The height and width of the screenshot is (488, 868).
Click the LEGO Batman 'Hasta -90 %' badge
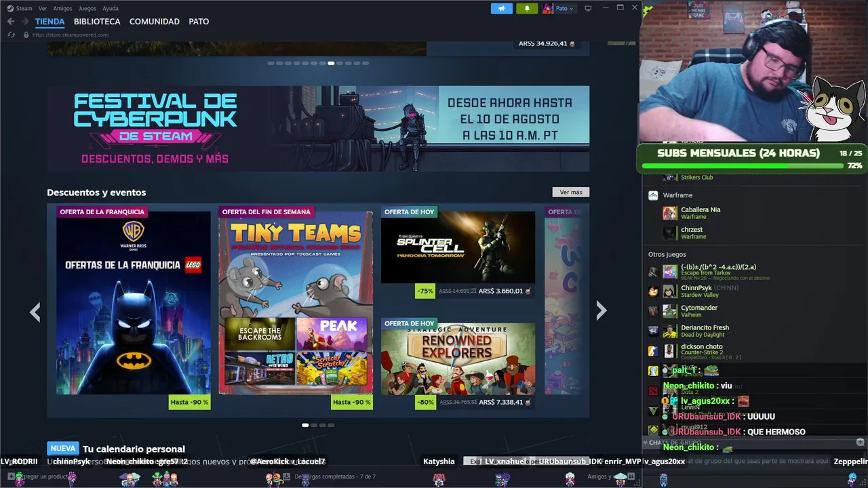190,402
